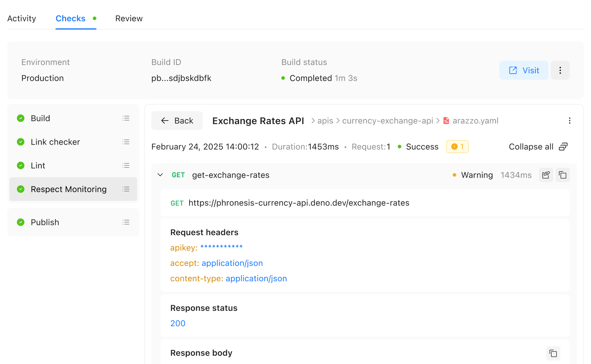Click the 200 response status link
This screenshot has height=364, width=591.
tap(178, 323)
